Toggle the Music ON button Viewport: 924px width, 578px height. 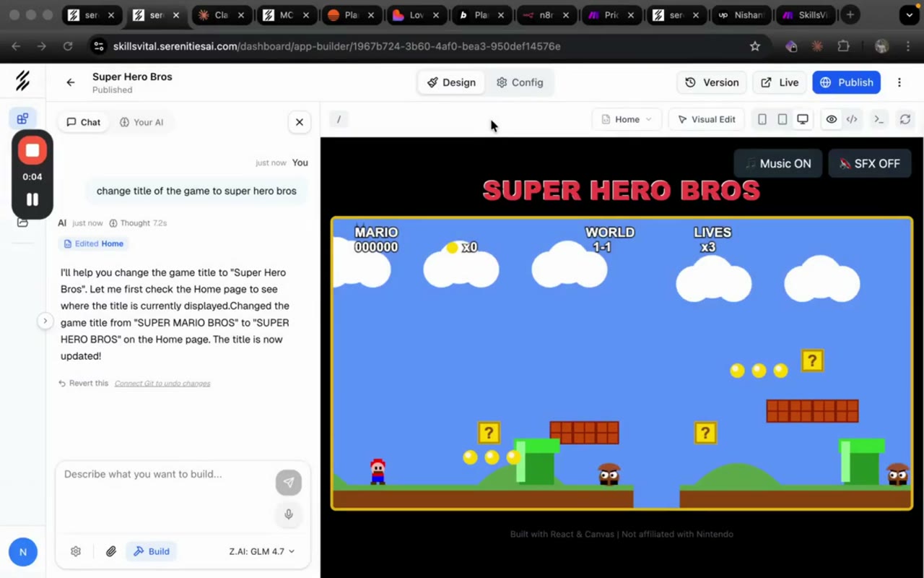(x=778, y=163)
